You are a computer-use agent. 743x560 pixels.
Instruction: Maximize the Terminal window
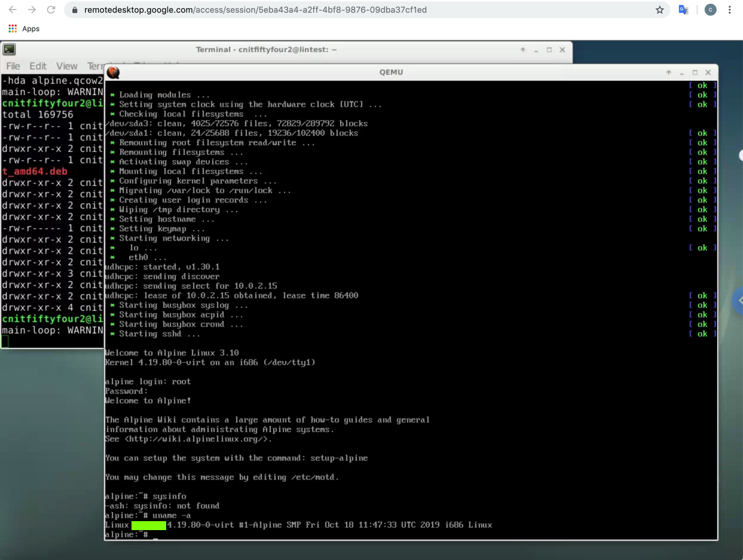(549, 50)
